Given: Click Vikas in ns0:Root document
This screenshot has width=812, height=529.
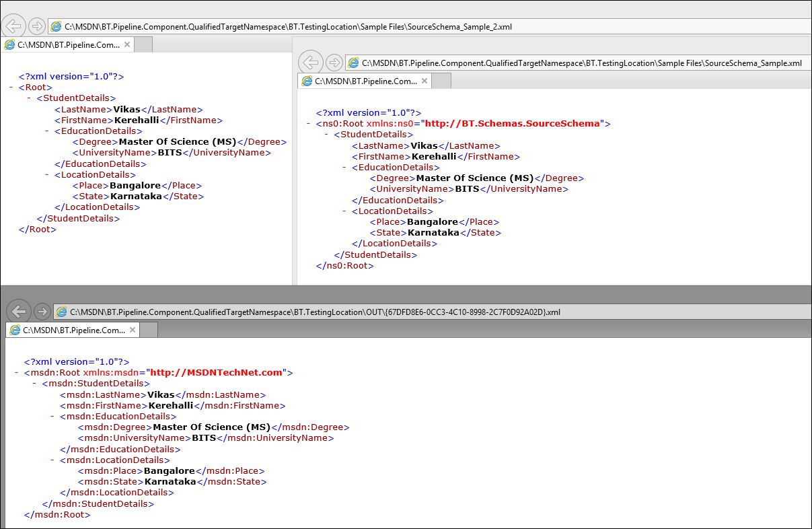Looking at the screenshot, I should pos(425,146).
